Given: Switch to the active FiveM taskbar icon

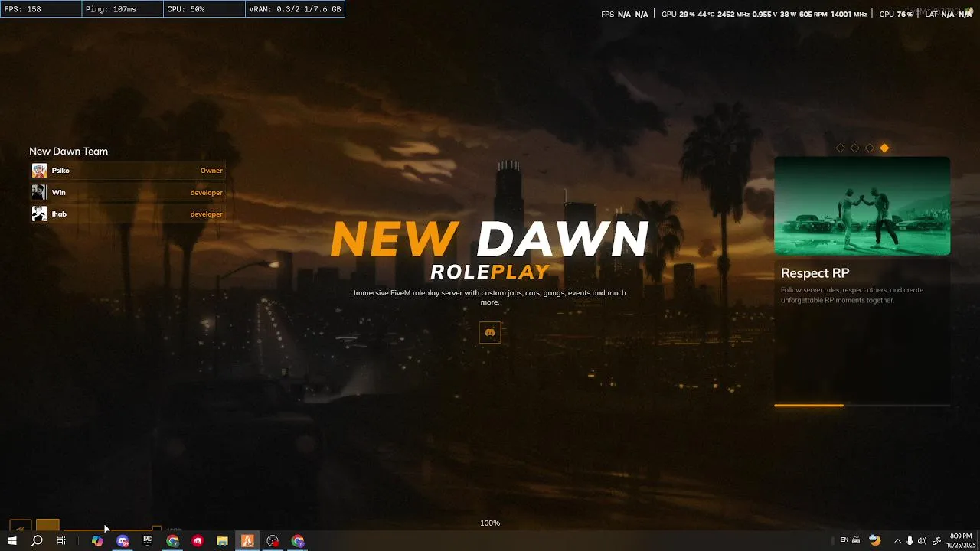Looking at the screenshot, I should (247, 541).
